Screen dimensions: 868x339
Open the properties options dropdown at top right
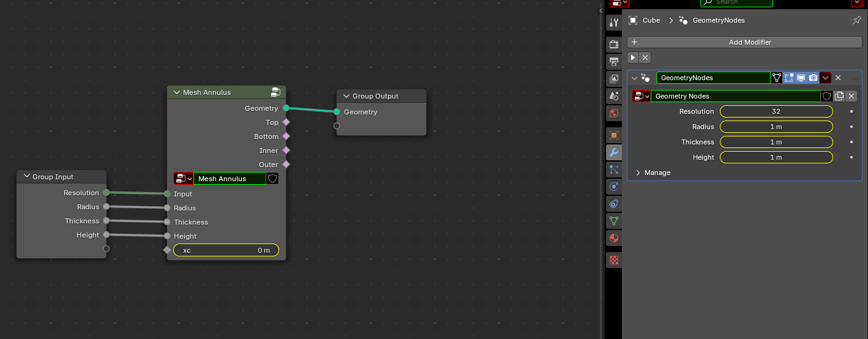point(856,2)
